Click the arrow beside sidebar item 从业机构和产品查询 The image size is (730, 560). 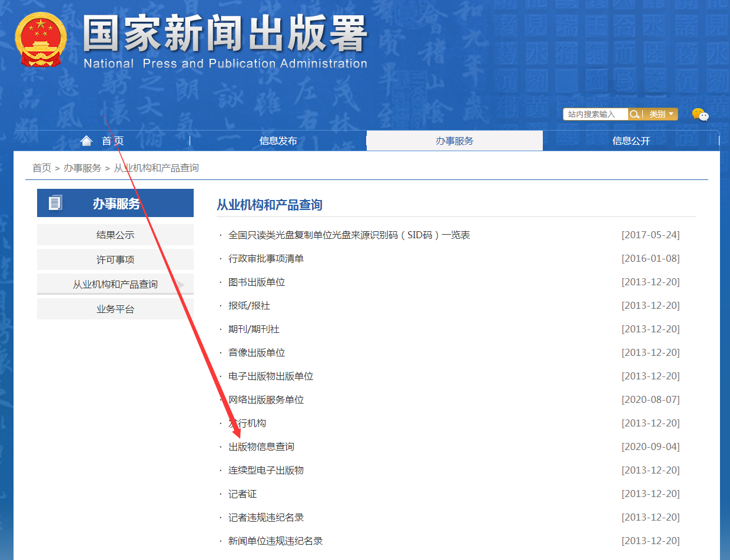point(181,285)
